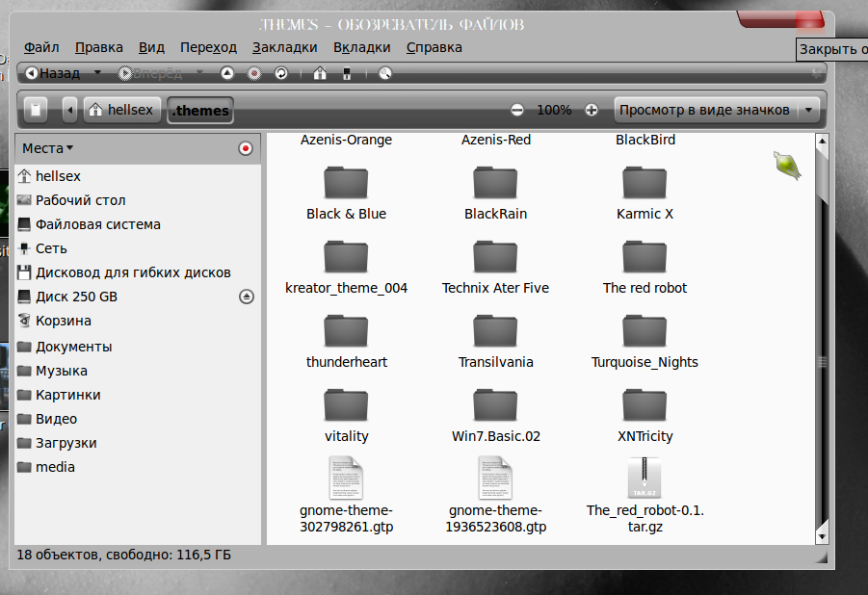Click the path bar left scroll arrow
This screenshot has height=595, width=868.
[69, 110]
